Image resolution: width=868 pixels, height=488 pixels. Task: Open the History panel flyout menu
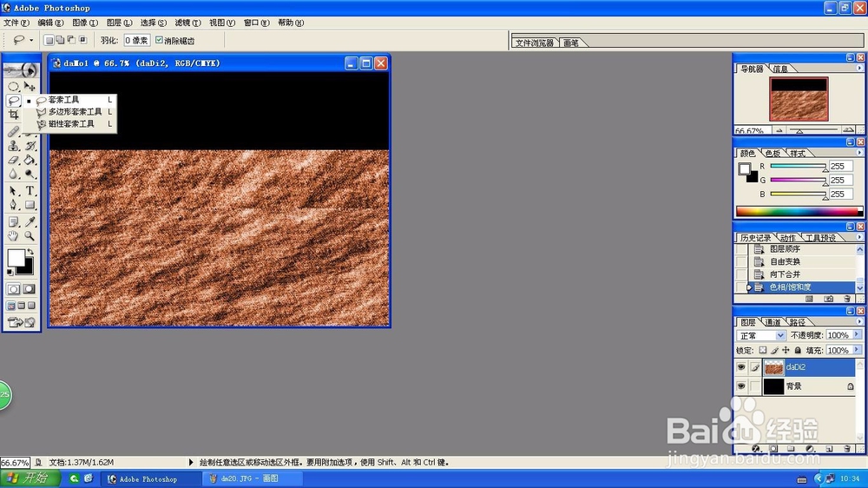click(x=859, y=237)
